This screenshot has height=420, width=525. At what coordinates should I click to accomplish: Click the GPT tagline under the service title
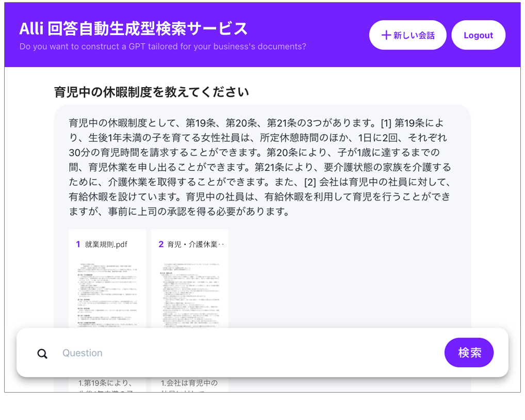click(x=163, y=46)
